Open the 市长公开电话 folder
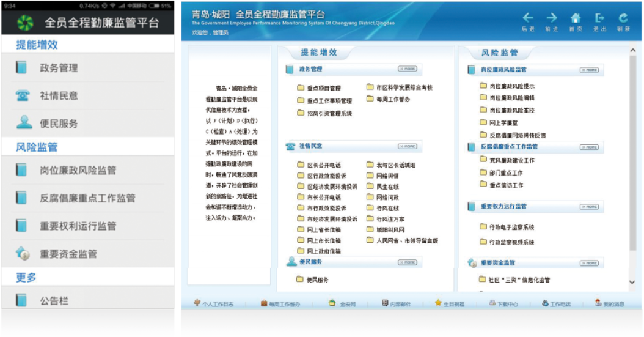Viewport: 644px width, 337px height. click(319, 198)
